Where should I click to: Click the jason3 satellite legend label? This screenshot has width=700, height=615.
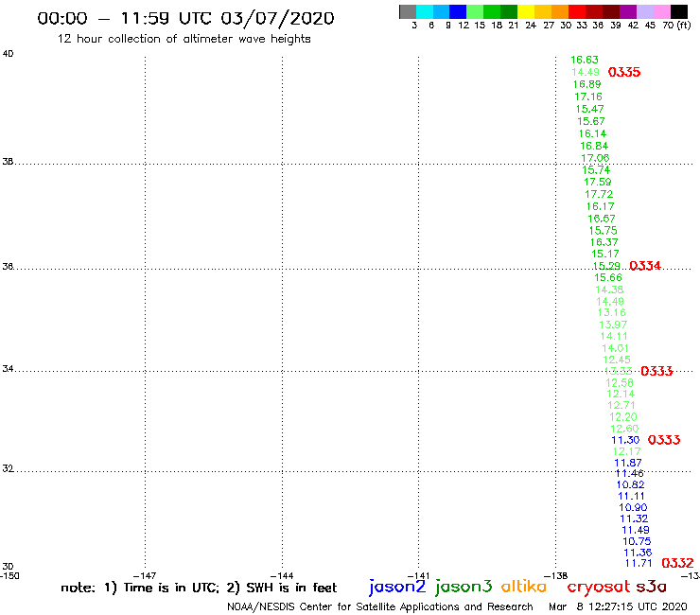tap(464, 587)
